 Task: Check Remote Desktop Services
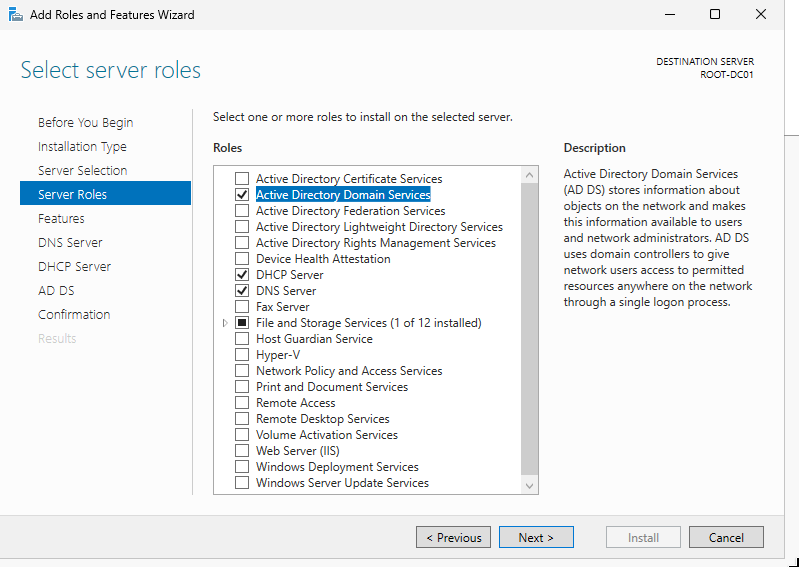click(242, 419)
